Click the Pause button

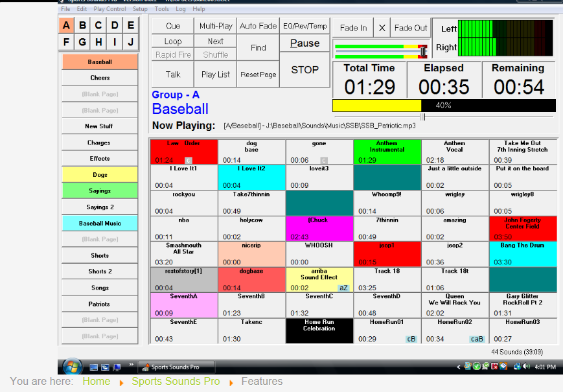click(x=304, y=43)
